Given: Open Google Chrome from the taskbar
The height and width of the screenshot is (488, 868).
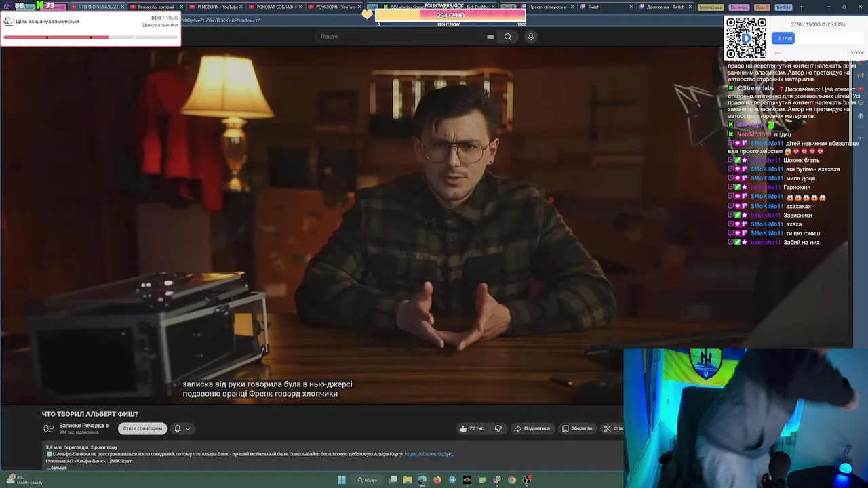Looking at the screenshot, I should [x=512, y=480].
